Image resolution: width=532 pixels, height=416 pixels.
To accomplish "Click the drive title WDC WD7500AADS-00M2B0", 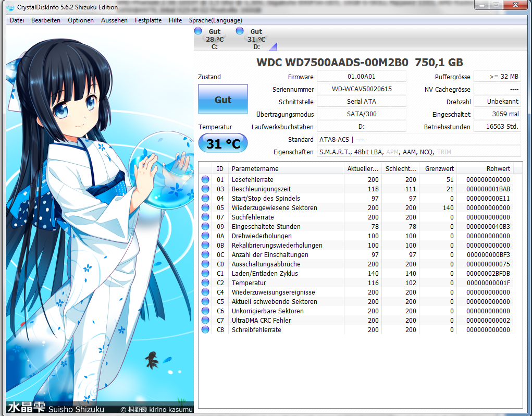I will click(x=332, y=63).
